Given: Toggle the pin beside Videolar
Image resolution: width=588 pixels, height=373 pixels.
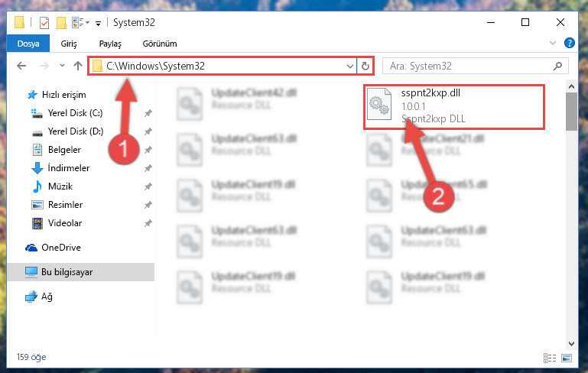Looking at the screenshot, I should 148,223.
